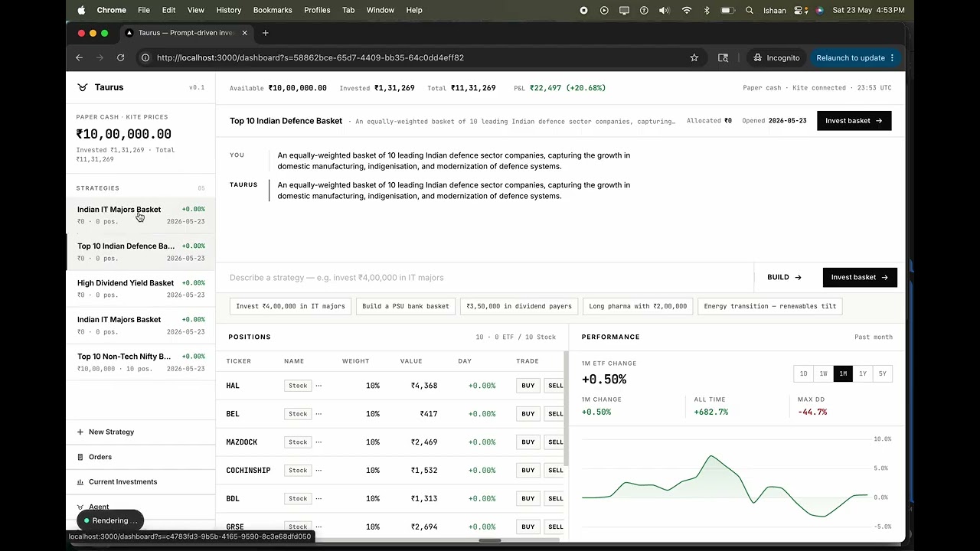
Task: Select 1M performance range
Action: click(x=843, y=373)
